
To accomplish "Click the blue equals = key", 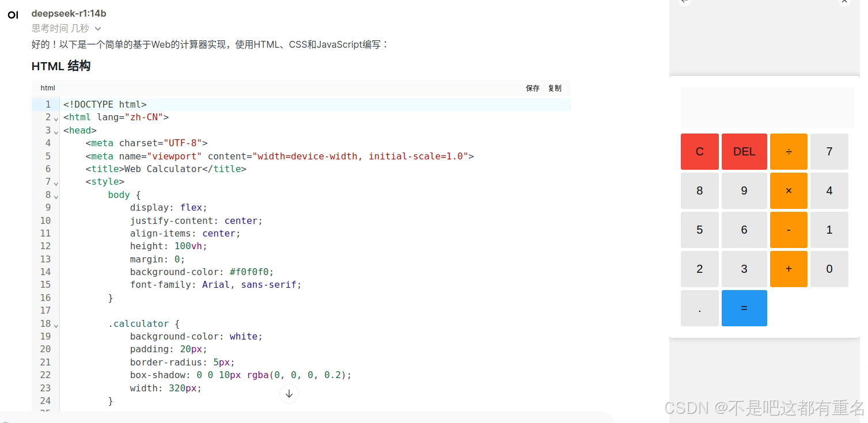I will 744,308.
